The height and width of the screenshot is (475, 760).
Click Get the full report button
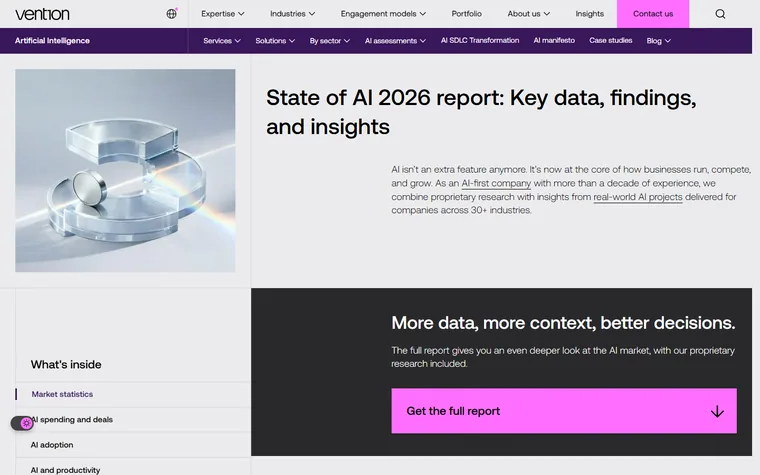(x=564, y=411)
